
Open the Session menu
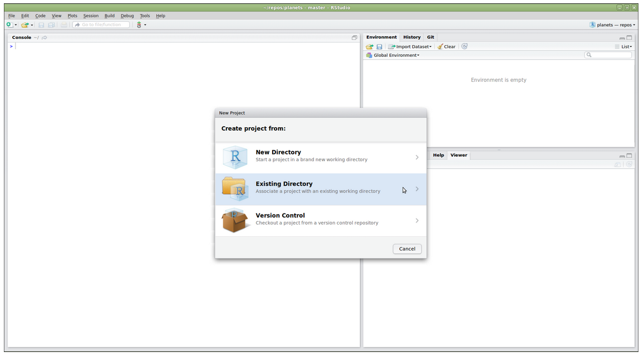tap(91, 16)
